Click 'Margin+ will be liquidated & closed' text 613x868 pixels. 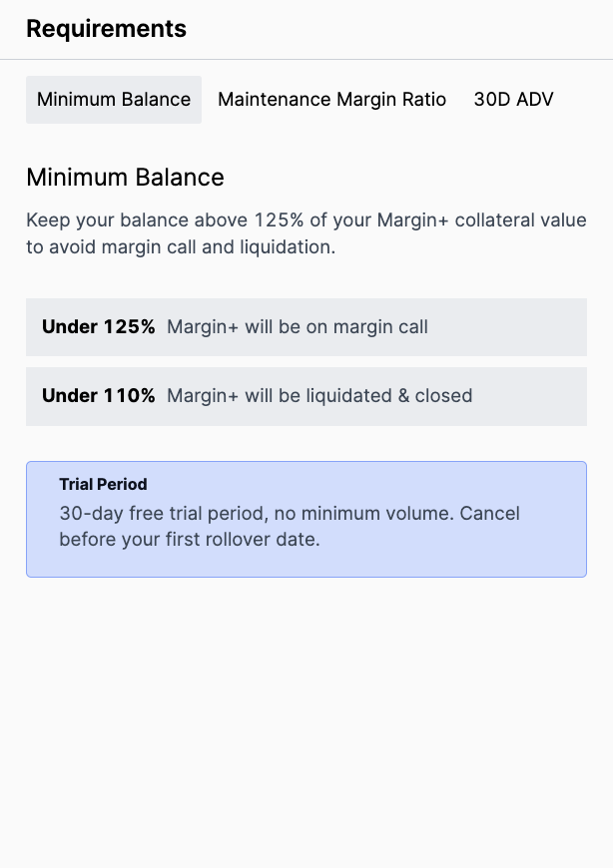(x=319, y=396)
